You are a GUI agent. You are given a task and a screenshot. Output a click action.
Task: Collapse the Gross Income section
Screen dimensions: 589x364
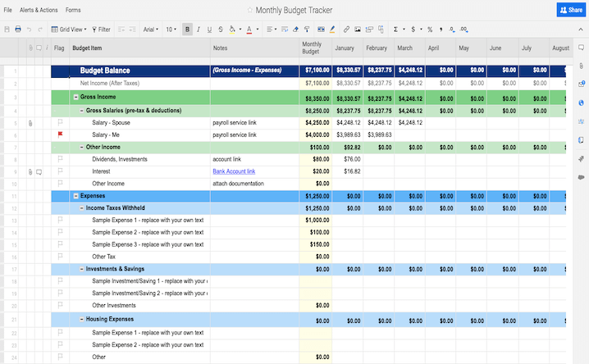[75, 97]
